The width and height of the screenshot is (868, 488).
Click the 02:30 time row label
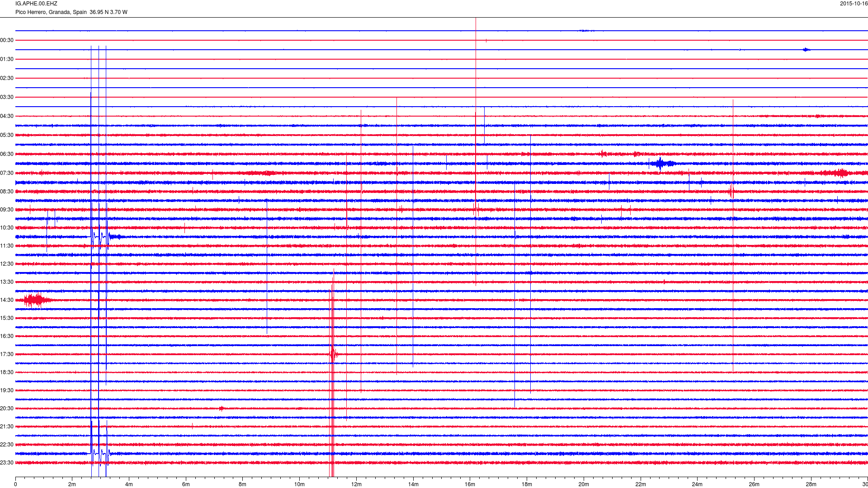[7, 78]
